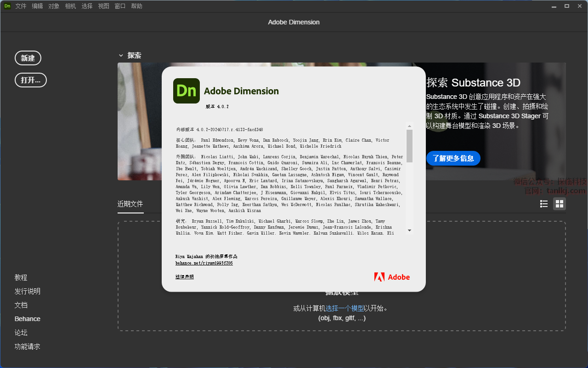Select the 近期文件 tab
The height and width of the screenshot is (368, 588).
coord(130,204)
